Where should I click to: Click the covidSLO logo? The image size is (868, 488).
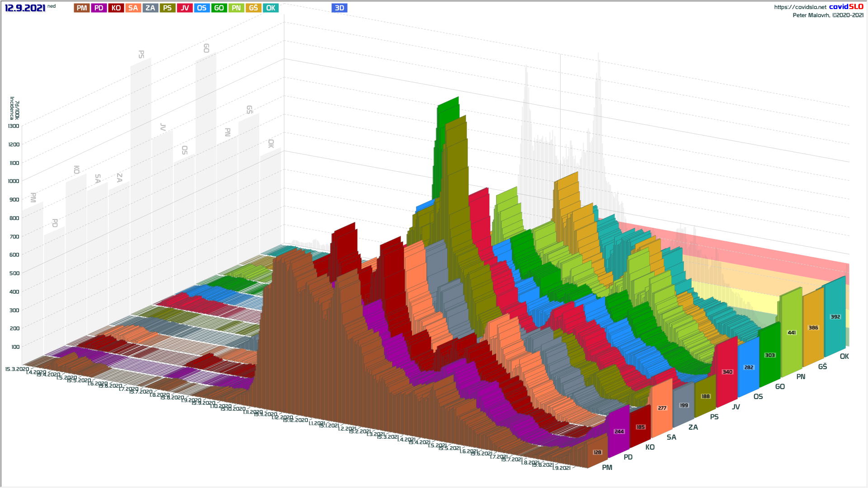846,6
